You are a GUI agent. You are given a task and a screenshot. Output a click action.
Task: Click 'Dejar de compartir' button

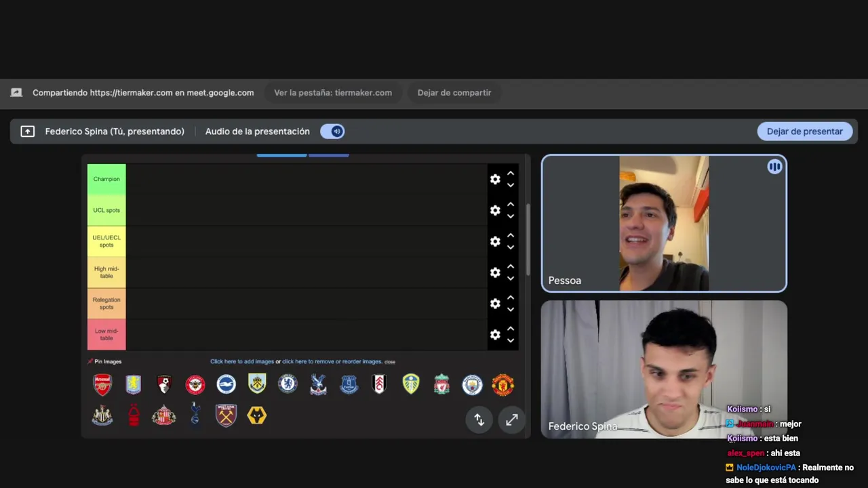pos(454,93)
